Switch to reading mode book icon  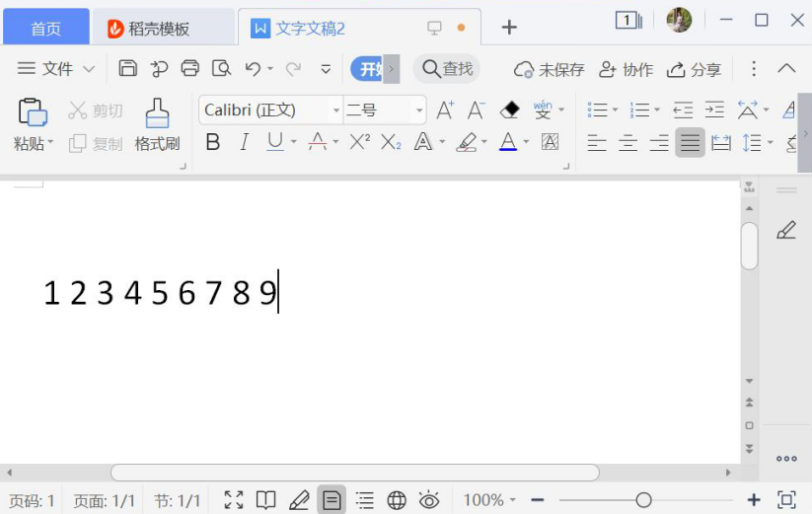click(265, 500)
